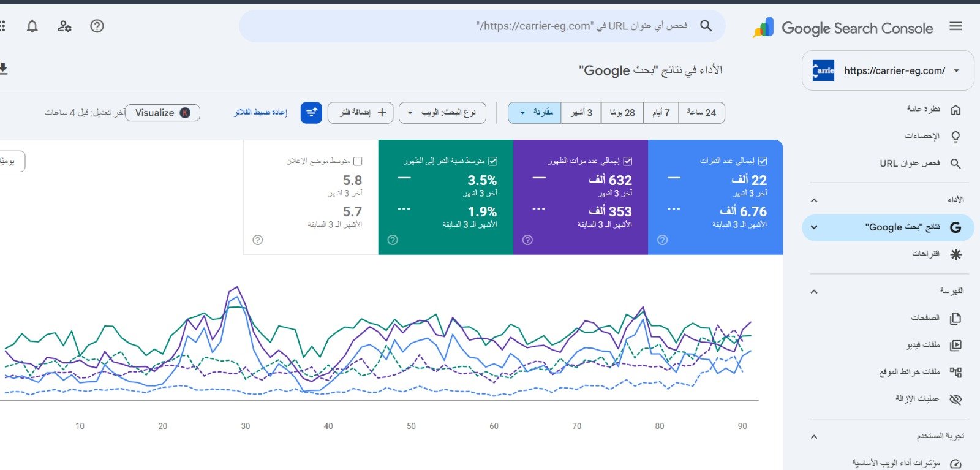Screen dimensions: 980x470
Task: Click the reset filters link
Action: pyautogui.click(x=261, y=113)
